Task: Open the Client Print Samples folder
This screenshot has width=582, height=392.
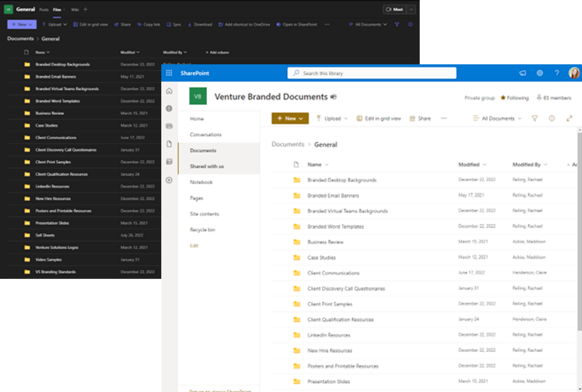Action: [x=330, y=304]
